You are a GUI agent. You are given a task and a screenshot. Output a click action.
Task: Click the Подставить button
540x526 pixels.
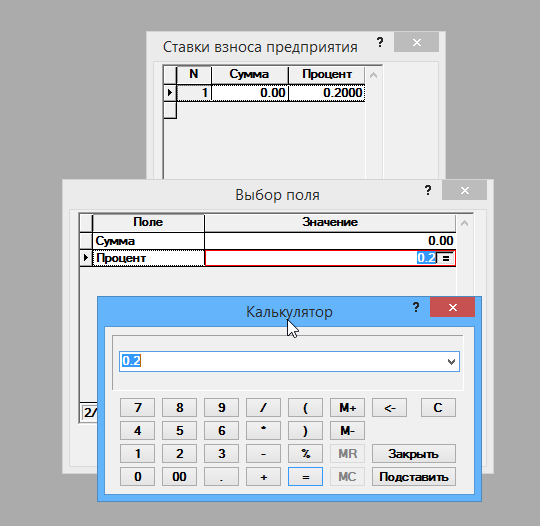[414, 476]
